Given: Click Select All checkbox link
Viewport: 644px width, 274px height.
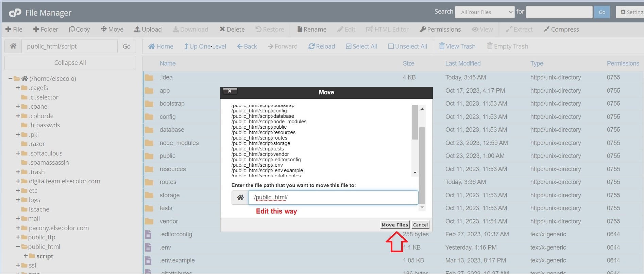Looking at the screenshot, I should tap(361, 47).
